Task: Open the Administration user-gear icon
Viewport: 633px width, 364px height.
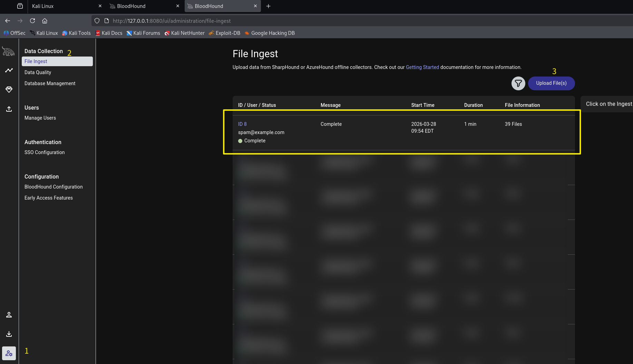Action: pos(9,353)
